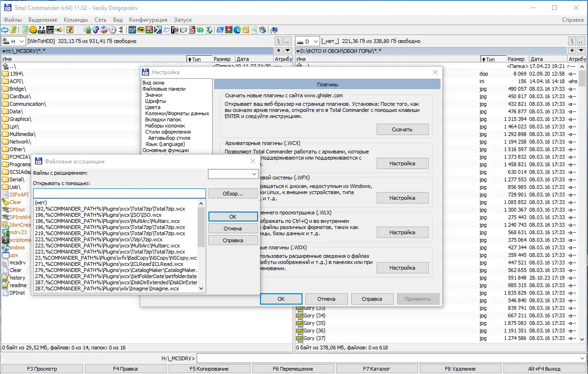Click the shortcut arrow toolbar icon

[69, 30]
